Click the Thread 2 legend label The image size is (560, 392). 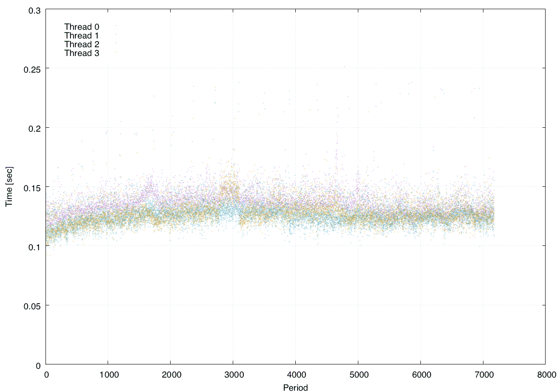pyautogui.click(x=82, y=44)
